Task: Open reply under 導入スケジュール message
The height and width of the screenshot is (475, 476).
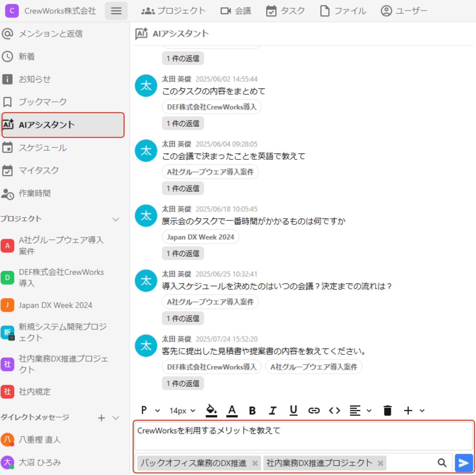Action: 183,318
